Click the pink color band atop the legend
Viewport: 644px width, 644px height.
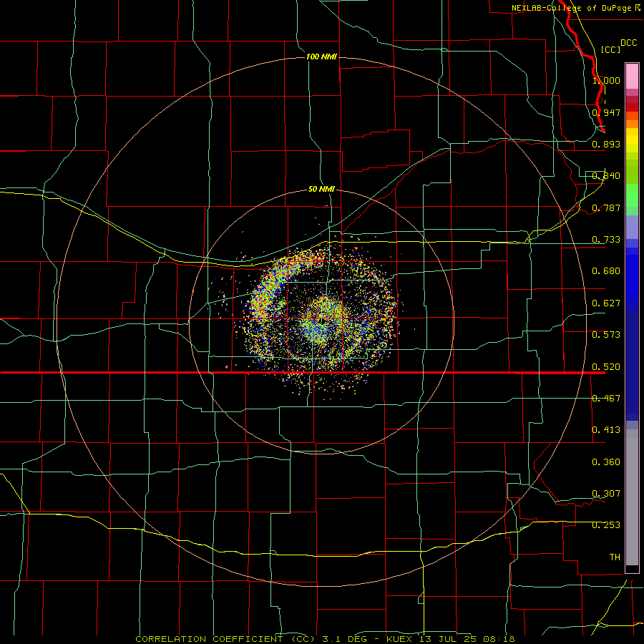click(632, 77)
